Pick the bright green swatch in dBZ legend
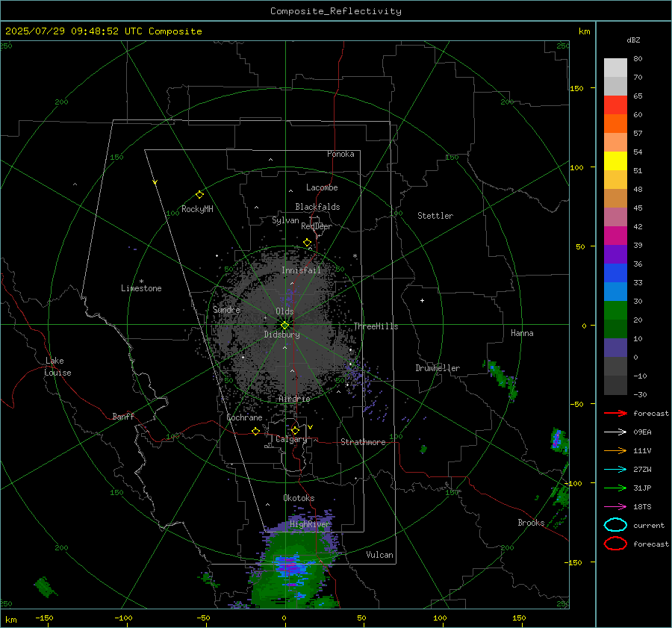The height and width of the screenshot is (628, 672). (615, 311)
